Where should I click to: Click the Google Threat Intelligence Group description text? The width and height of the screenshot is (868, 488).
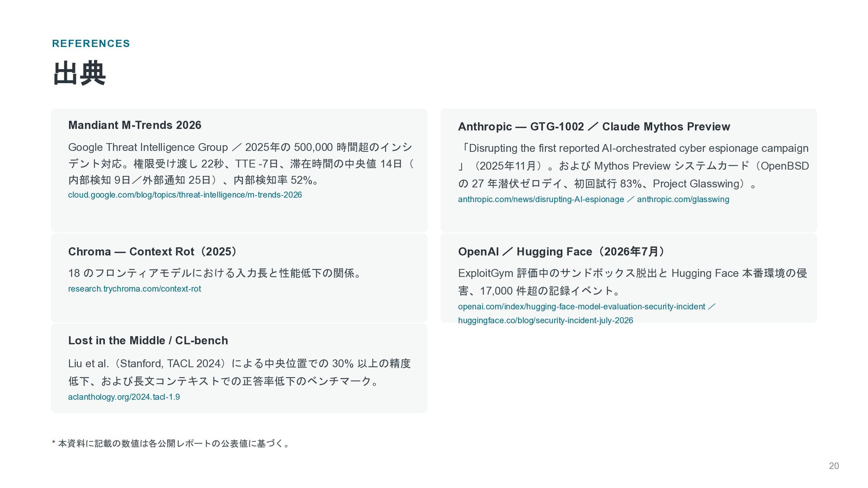241,164
